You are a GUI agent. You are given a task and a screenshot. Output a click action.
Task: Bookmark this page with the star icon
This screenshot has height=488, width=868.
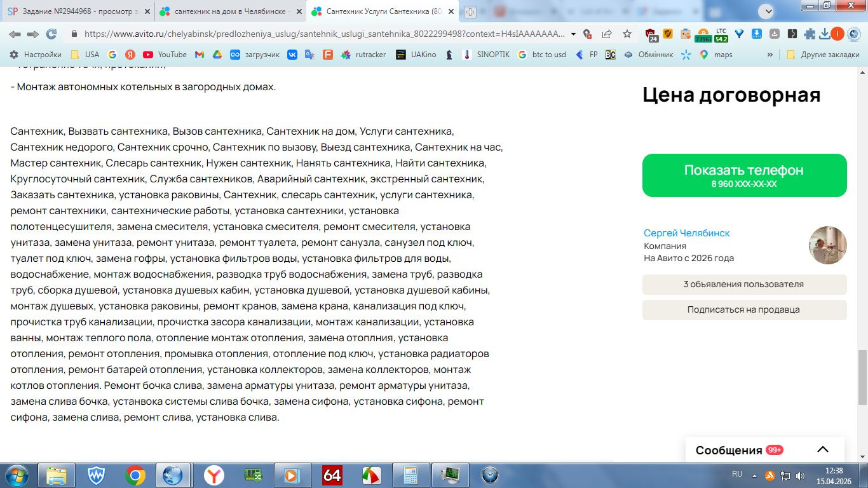[x=627, y=34]
